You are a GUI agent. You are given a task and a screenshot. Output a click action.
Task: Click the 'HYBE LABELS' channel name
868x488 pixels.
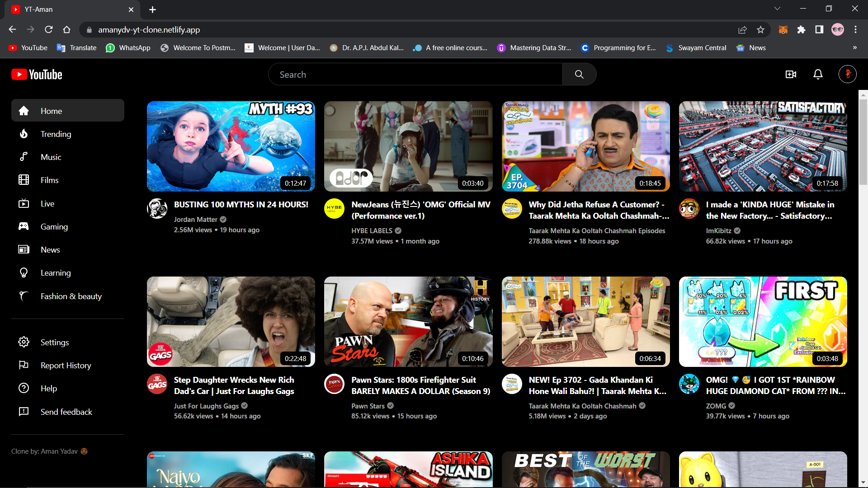(x=372, y=231)
